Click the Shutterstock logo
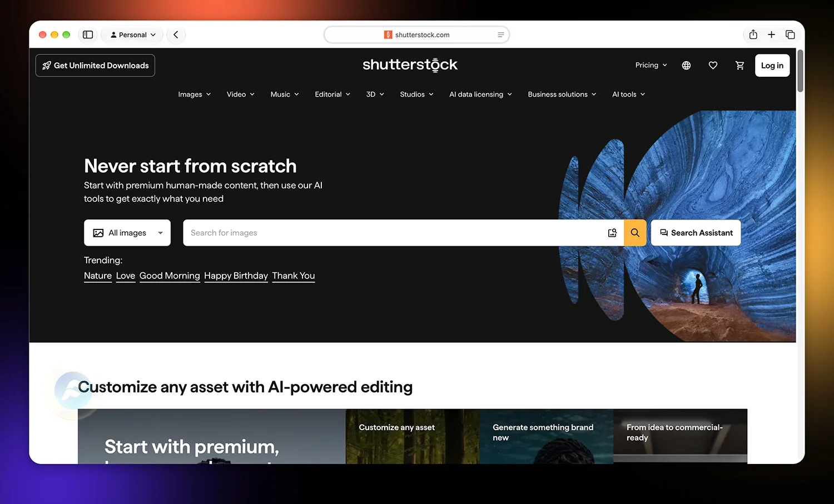Image resolution: width=834 pixels, height=504 pixels. point(410,64)
